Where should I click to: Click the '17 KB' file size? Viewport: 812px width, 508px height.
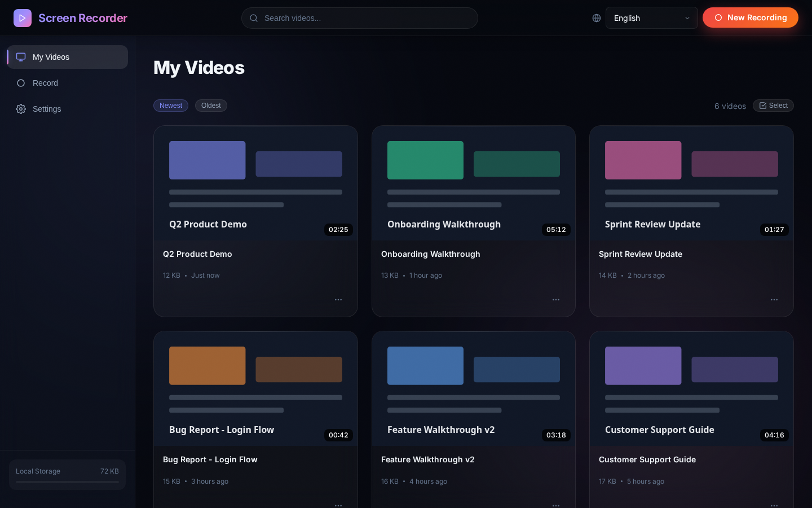[x=607, y=481]
